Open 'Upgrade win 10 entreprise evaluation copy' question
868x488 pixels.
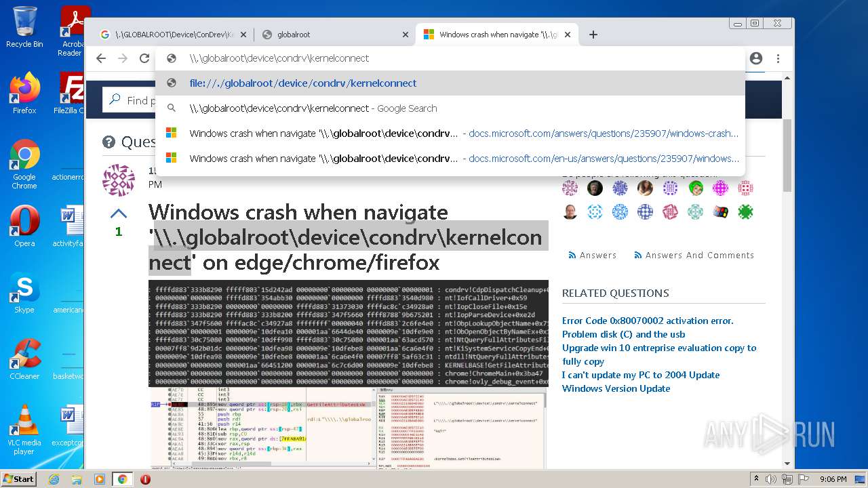[659, 354]
